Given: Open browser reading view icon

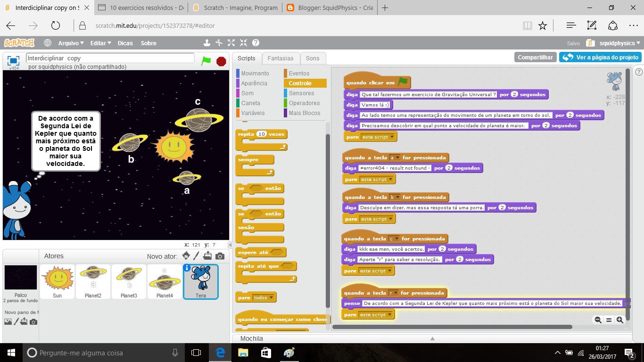Looking at the screenshot, I should [x=527, y=25].
